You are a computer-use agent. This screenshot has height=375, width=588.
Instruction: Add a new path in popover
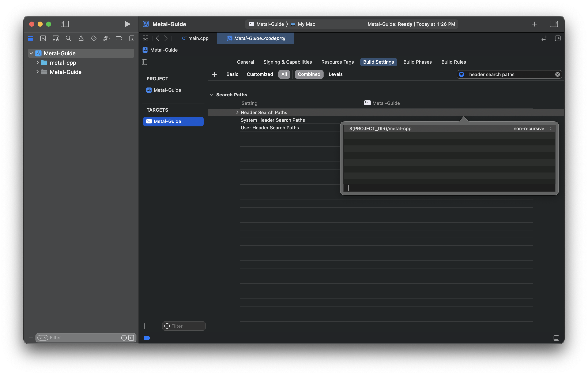[348, 188]
